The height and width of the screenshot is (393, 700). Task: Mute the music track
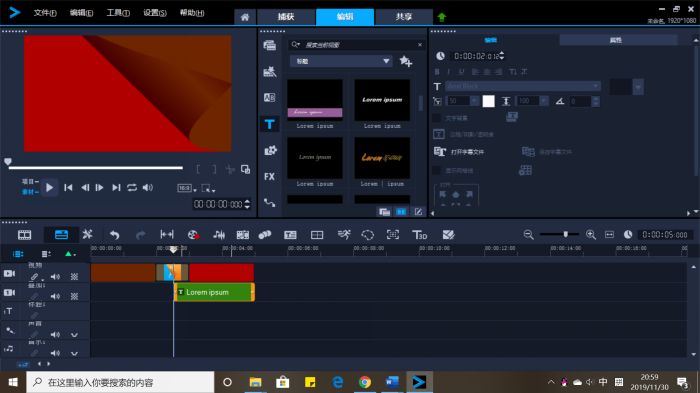pos(55,353)
